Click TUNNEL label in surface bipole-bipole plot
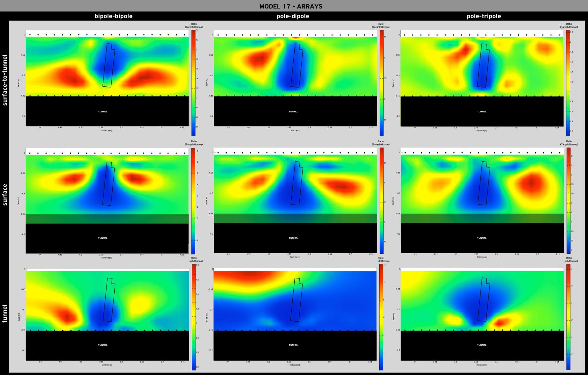This screenshot has width=588, height=375. coord(103,238)
